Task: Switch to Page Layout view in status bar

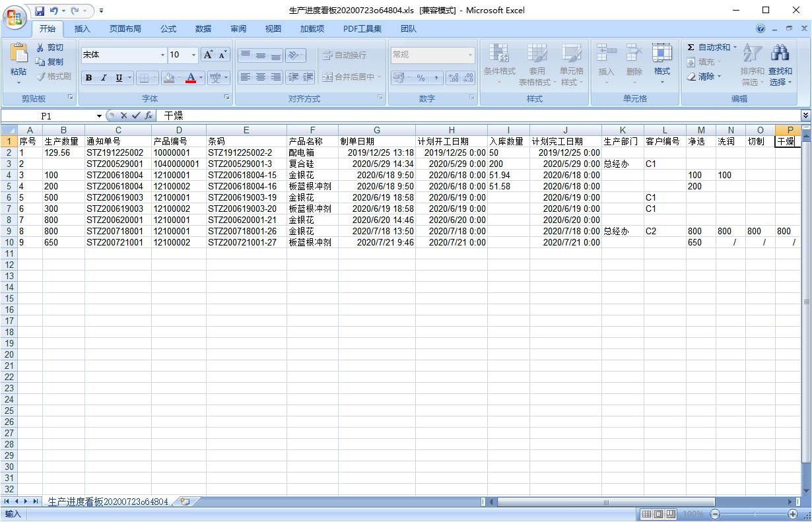Action: tap(658, 514)
